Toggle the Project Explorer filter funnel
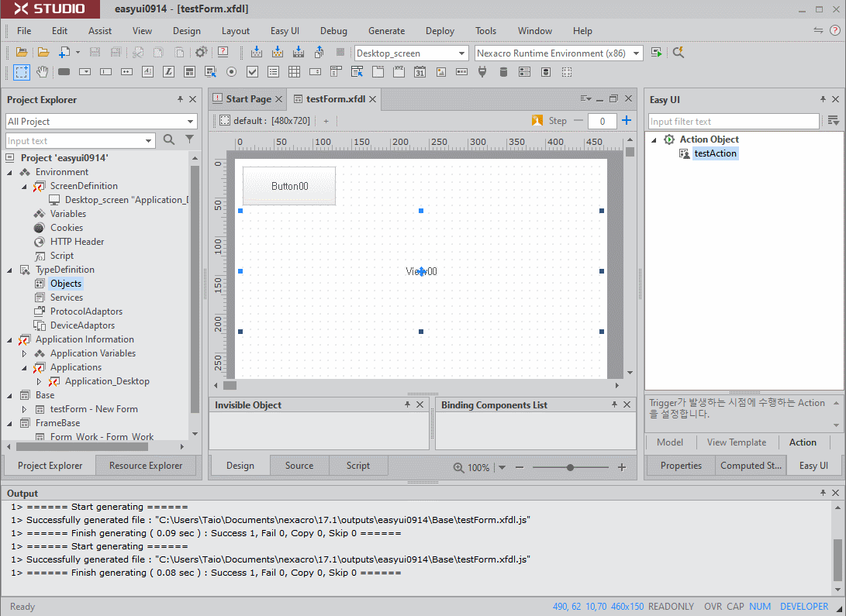The height and width of the screenshot is (616, 846). [189, 139]
